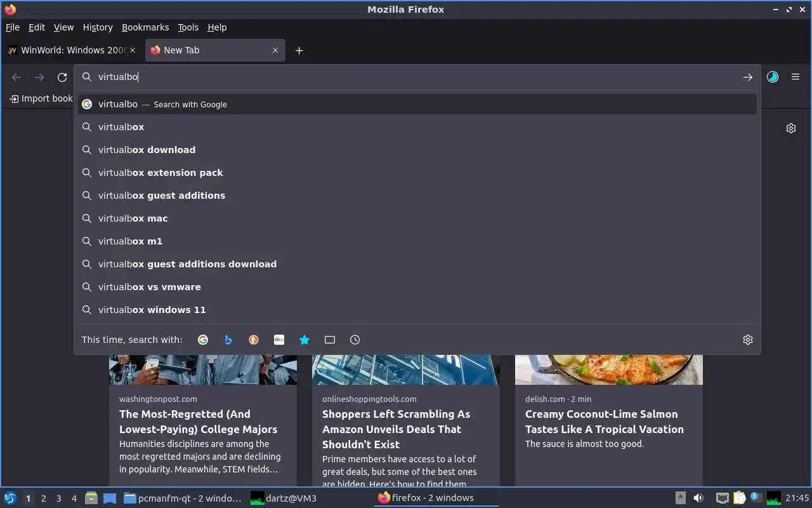Switch to virtual desktop 1
Image resolution: width=812 pixels, height=508 pixels.
pyautogui.click(x=28, y=498)
